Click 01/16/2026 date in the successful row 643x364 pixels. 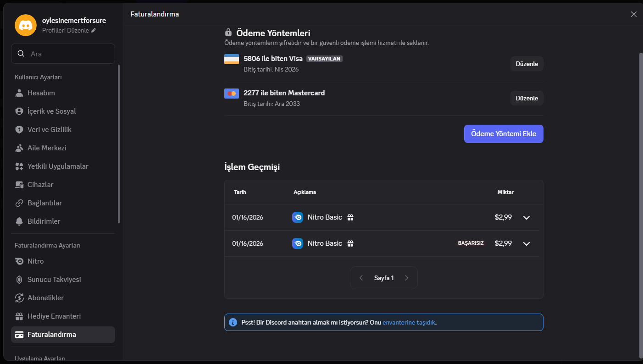[x=248, y=217]
